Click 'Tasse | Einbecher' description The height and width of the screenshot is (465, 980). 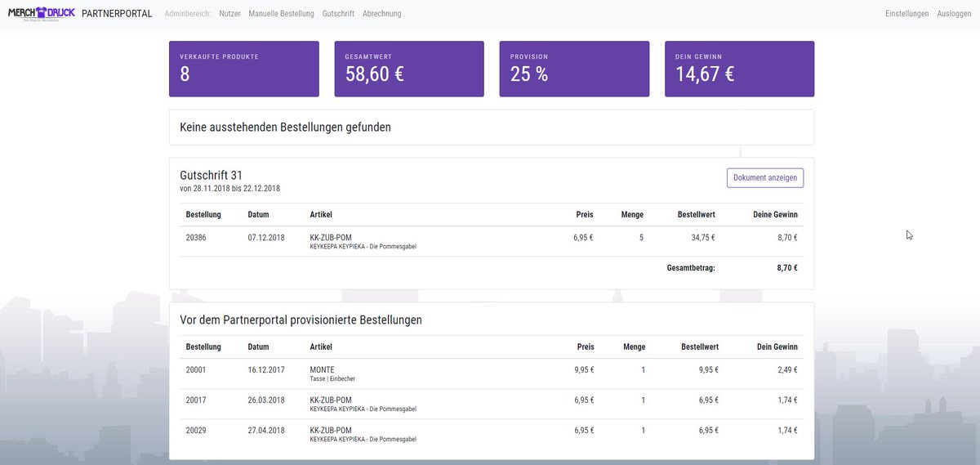pyautogui.click(x=332, y=379)
